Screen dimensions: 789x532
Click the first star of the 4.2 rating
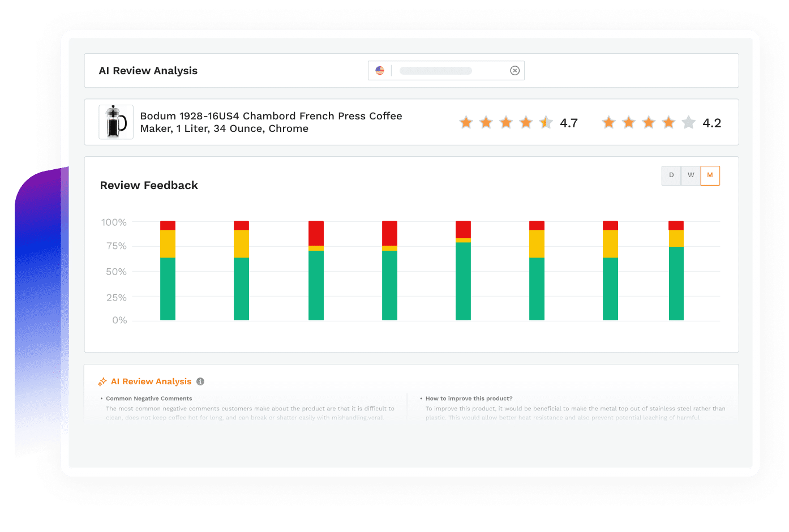point(609,122)
